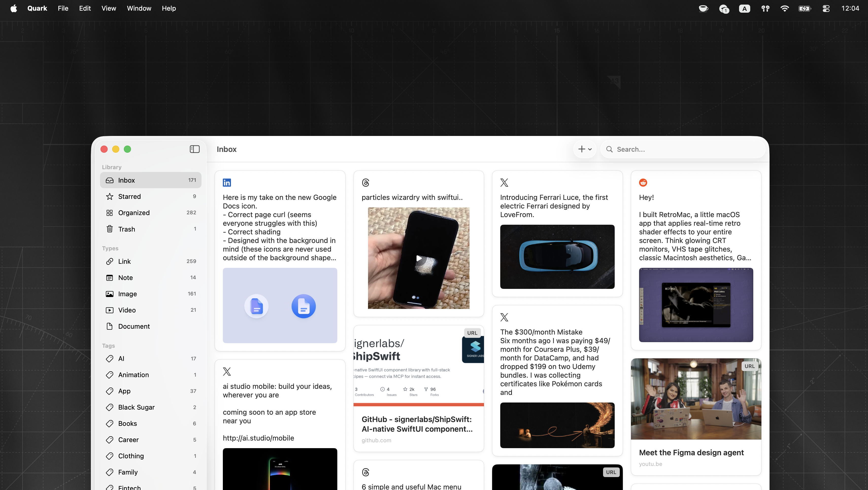Click the X icon on ai studio mobile card

pyautogui.click(x=227, y=372)
